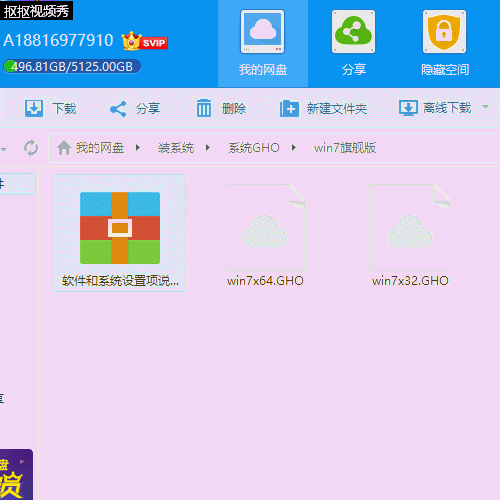
Task: Select the win7x32.GHO file icon
Action: [410, 227]
